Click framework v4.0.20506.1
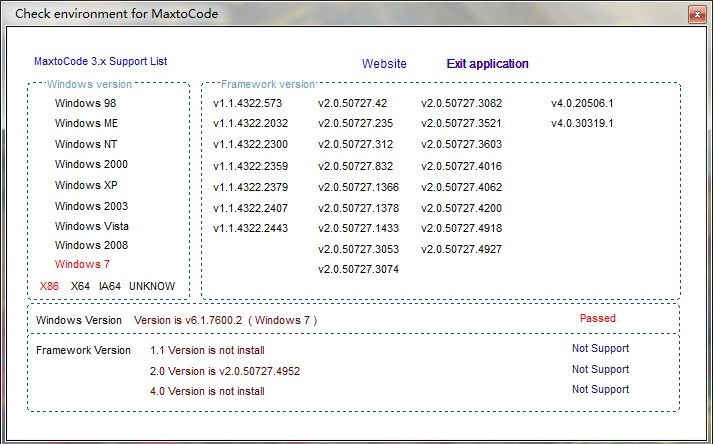 [582, 103]
